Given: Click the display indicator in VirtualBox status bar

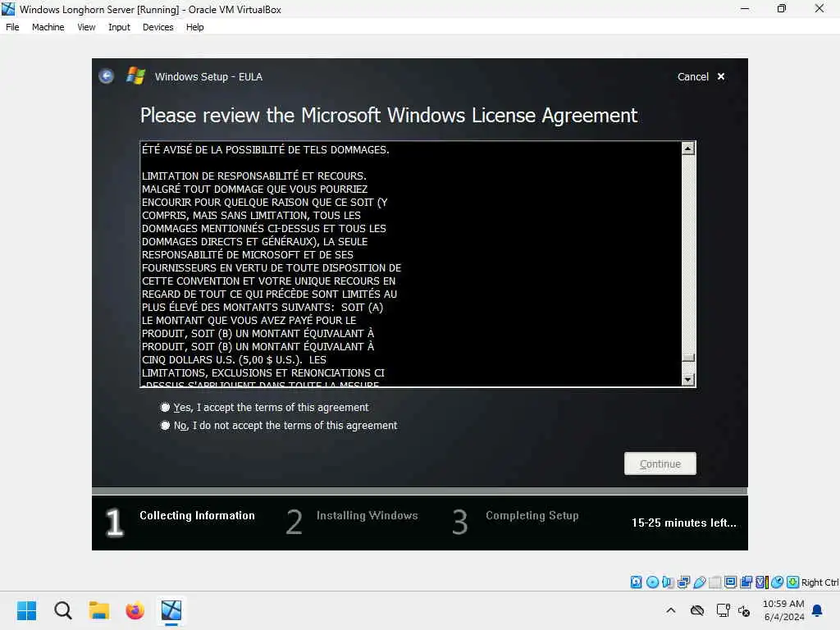Looking at the screenshot, I should (x=730, y=582).
